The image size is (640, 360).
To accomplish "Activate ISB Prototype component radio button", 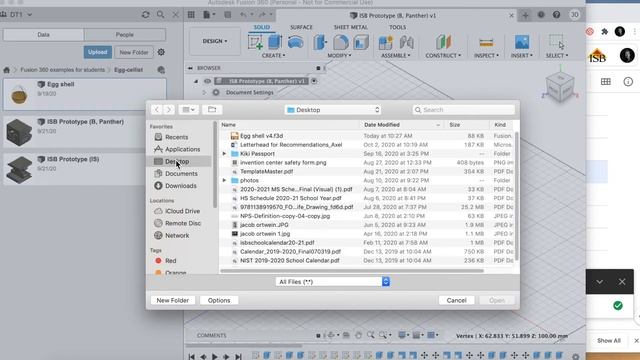I will pos(314,81).
